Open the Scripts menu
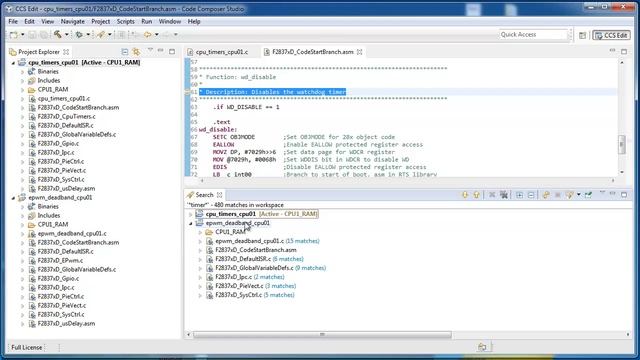This screenshot has width=640, height=360. click(125, 21)
